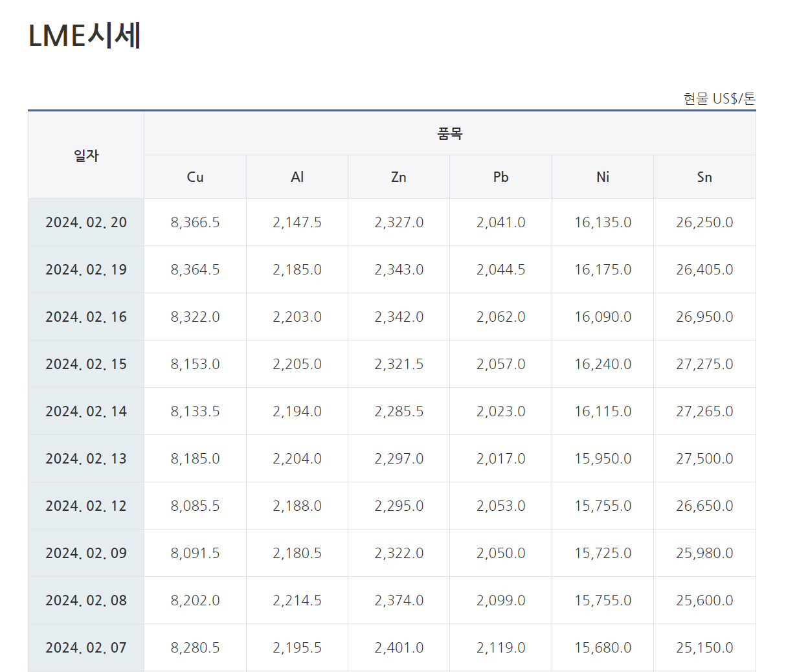Select the 2024. 02. 14 date cell

coord(86,411)
